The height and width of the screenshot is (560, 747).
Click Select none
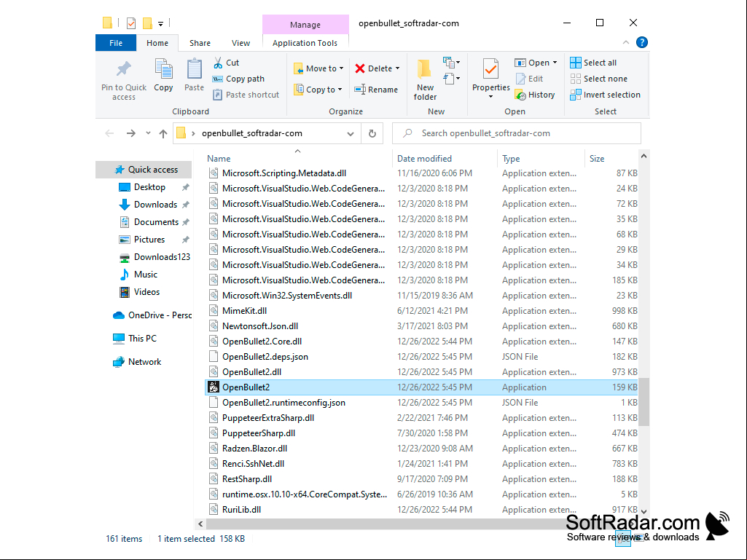pos(599,79)
